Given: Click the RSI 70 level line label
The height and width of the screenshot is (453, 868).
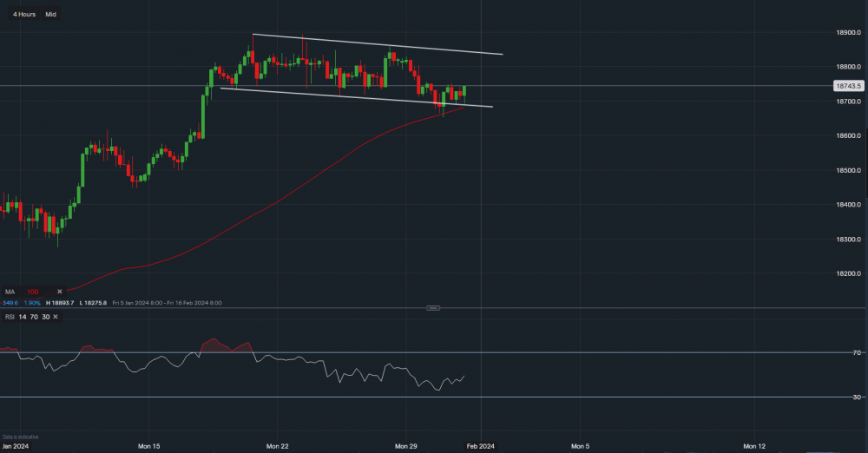Looking at the screenshot, I should [x=856, y=353].
